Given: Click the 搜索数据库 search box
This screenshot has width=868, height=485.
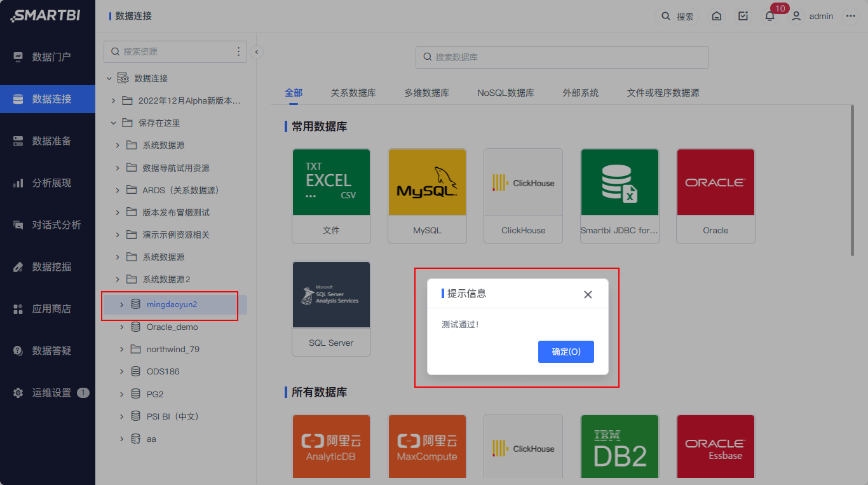Looking at the screenshot, I should click(562, 57).
